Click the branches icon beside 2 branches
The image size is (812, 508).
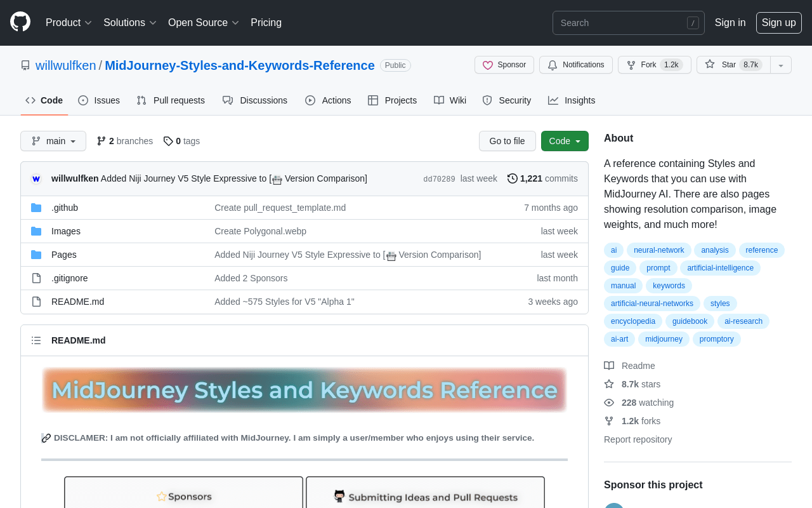[101, 141]
